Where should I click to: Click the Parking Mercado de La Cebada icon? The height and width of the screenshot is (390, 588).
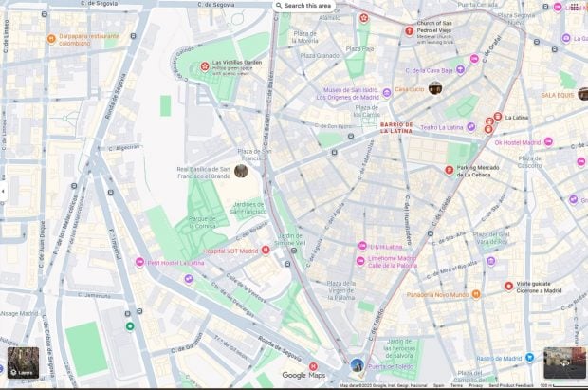coord(449,171)
